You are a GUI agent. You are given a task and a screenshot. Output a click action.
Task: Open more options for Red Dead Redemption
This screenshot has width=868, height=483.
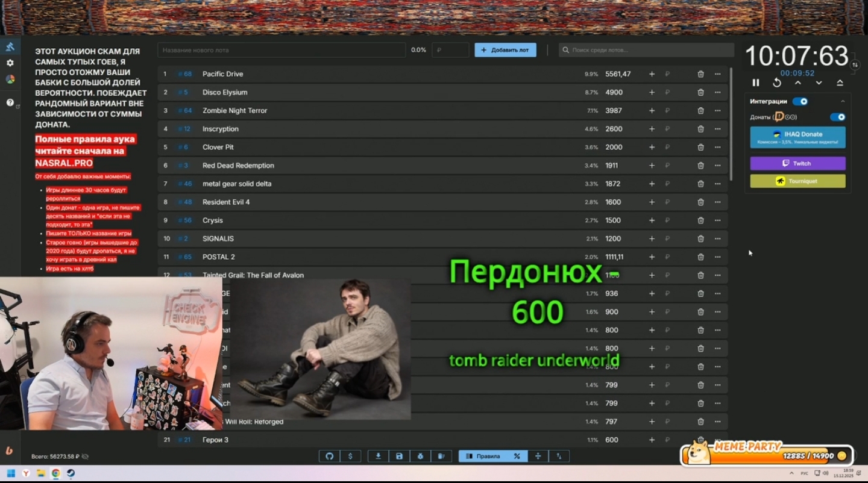717,166
